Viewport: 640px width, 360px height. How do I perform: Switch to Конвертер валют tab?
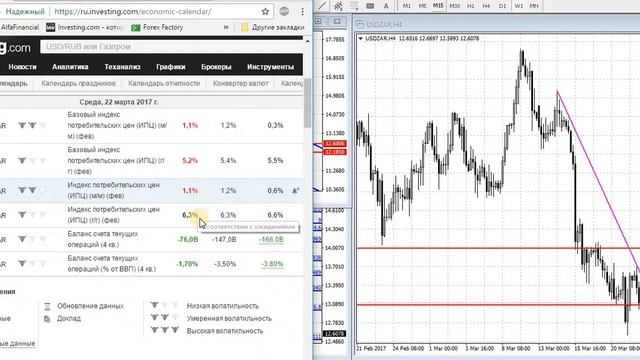tap(241, 83)
